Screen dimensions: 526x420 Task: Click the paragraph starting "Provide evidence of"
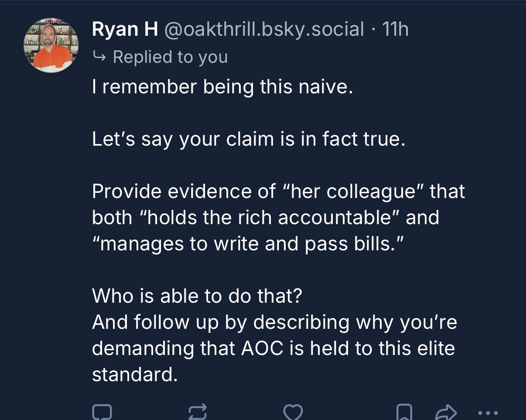coord(278,217)
